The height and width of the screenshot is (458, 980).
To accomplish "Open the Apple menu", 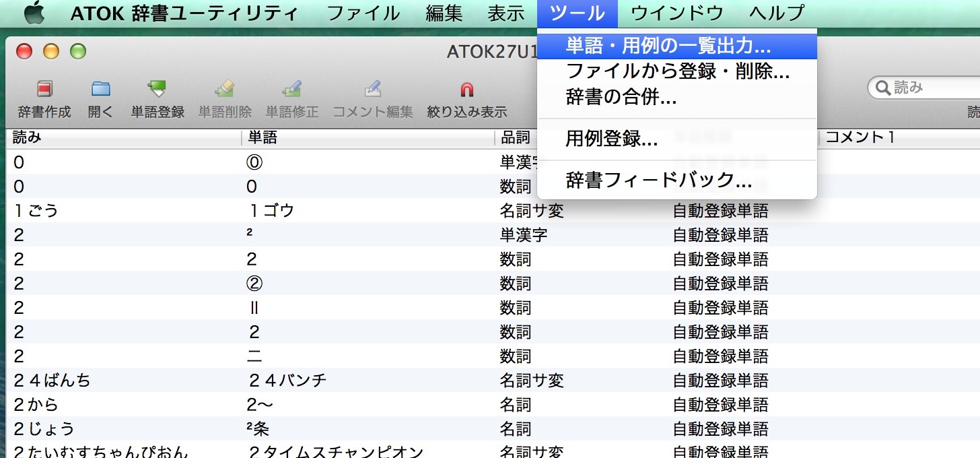I will coord(34,13).
